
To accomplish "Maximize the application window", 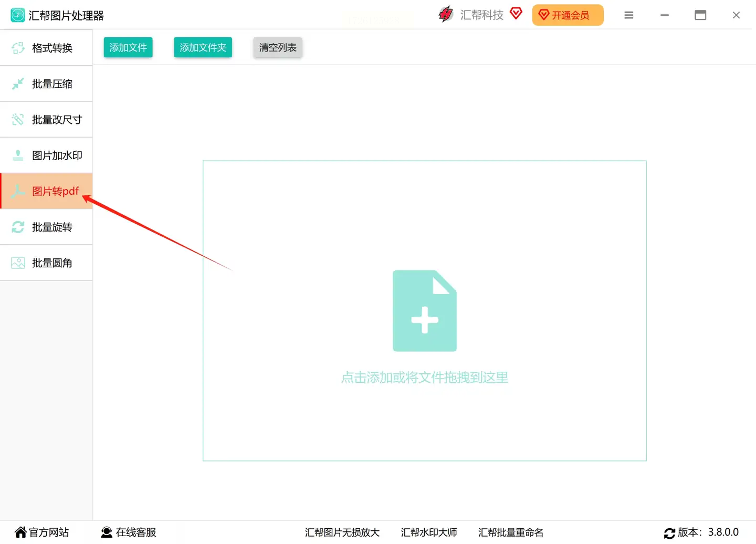I will 700,15.
